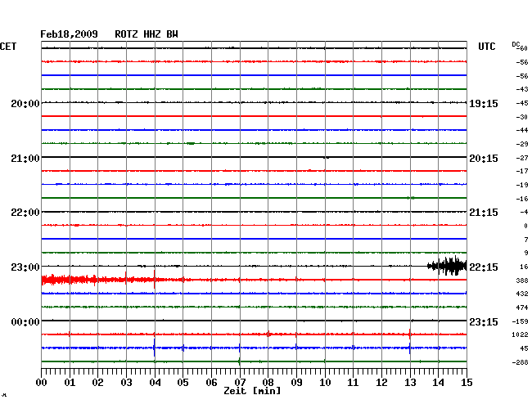Select minute tick label 09

pyautogui.click(x=296, y=382)
